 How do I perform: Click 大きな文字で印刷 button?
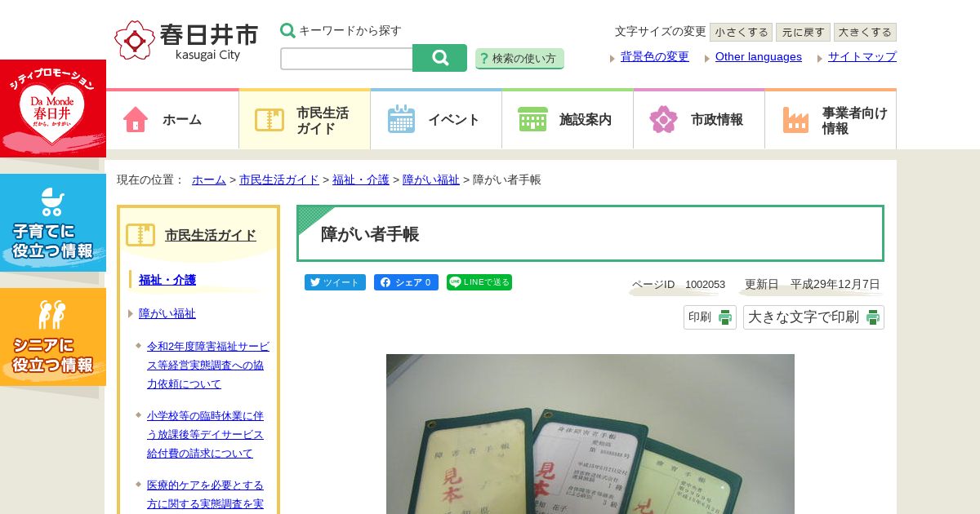tap(813, 317)
